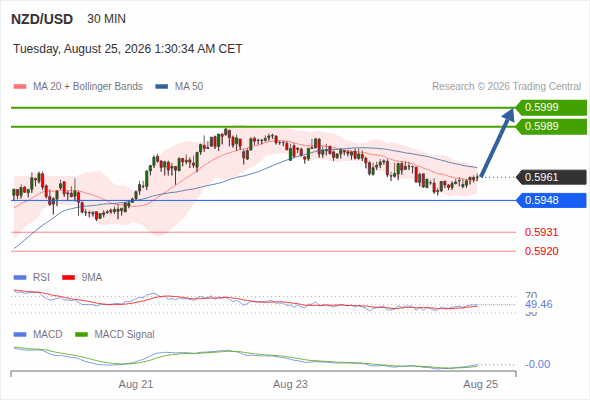
Task: Click the Aug 23 date axis label
Action: (290, 384)
